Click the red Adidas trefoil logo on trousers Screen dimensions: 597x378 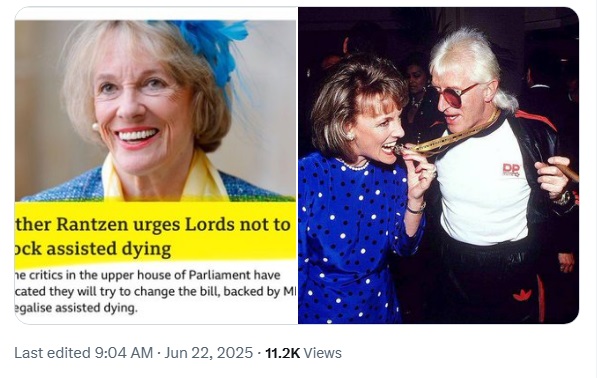point(522,295)
